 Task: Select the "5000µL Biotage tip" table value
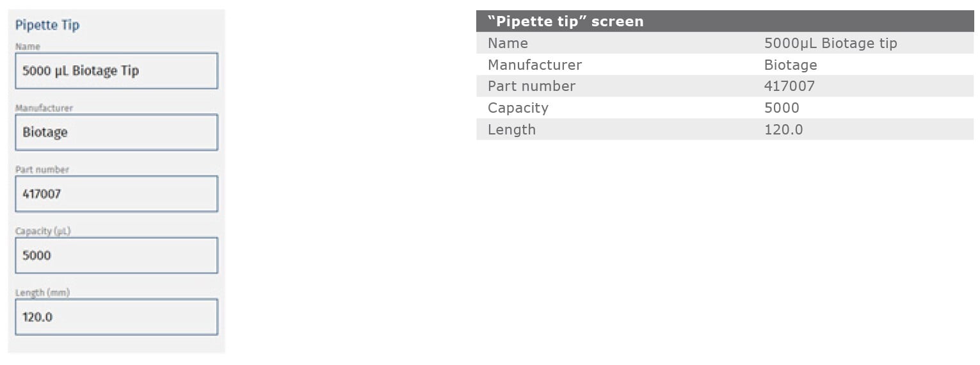pyautogui.click(x=830, y=44)
